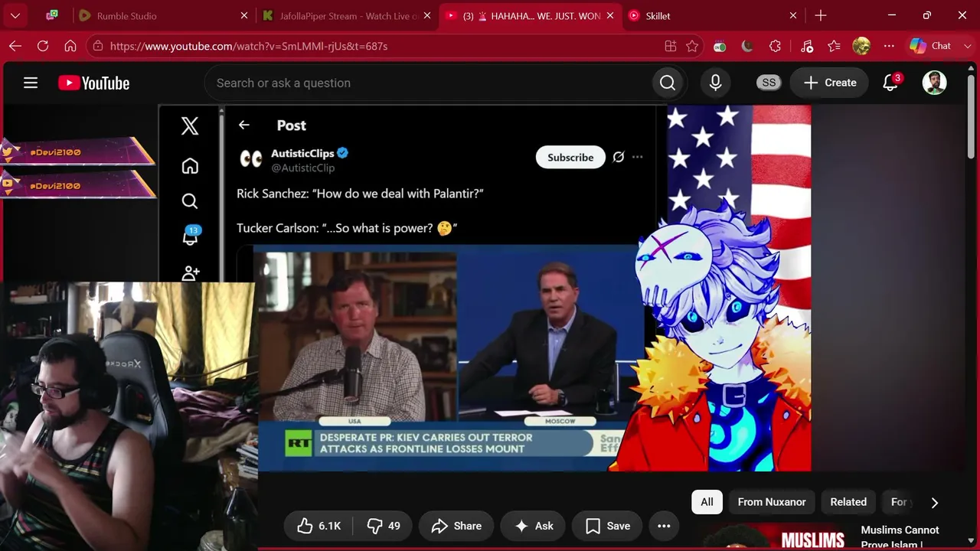View site information lock icon
Screen dimensions: 980x551
[96, 46]
